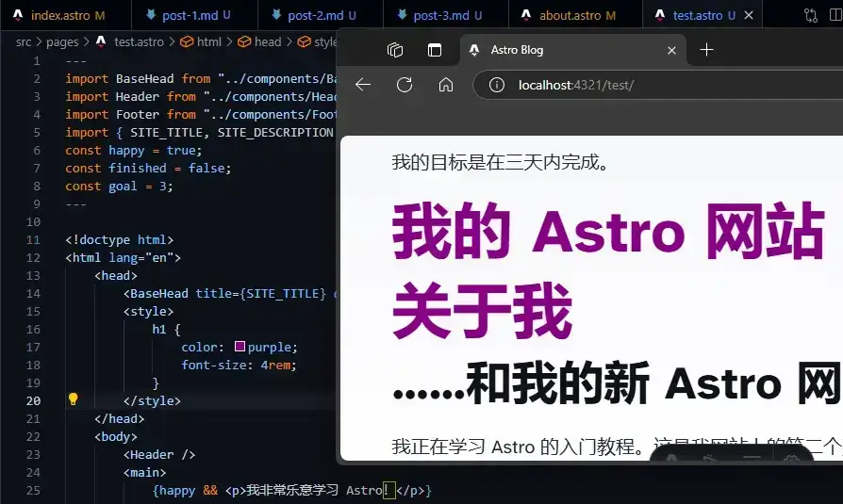Click 'const goal = 3;' code line
This screenshot has height=504, width=843.
click(x=119, y=186)
